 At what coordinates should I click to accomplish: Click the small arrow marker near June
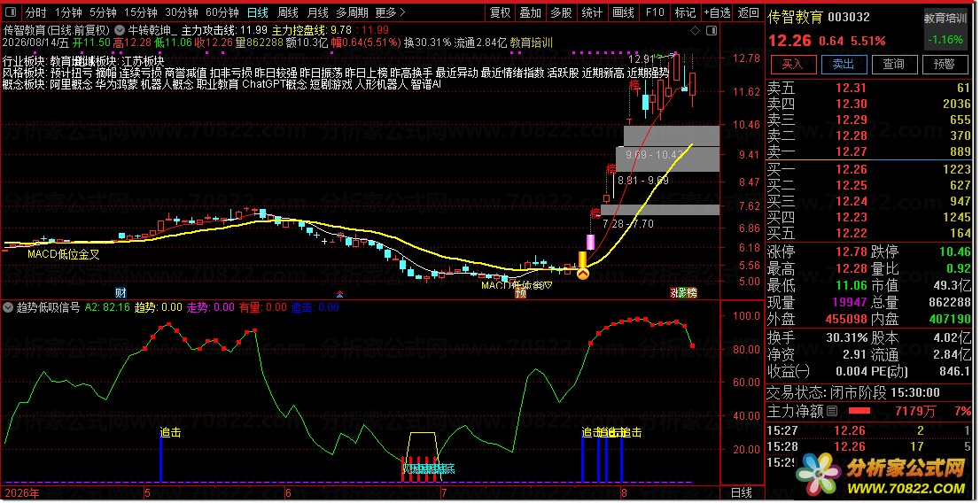[x=339, y=293]
